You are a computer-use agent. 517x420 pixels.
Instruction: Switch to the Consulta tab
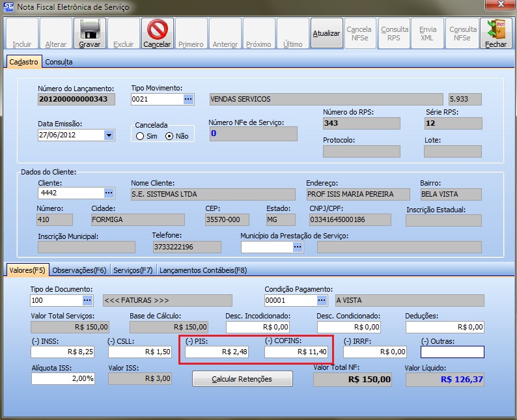pyautogui.click(x=59, y=62)
